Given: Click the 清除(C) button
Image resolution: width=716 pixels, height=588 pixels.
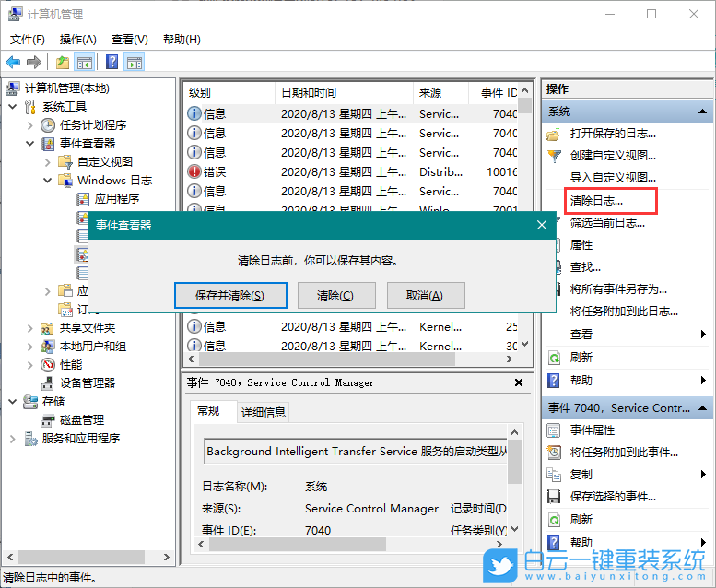Looking at the screenshot, I should 336,296.
